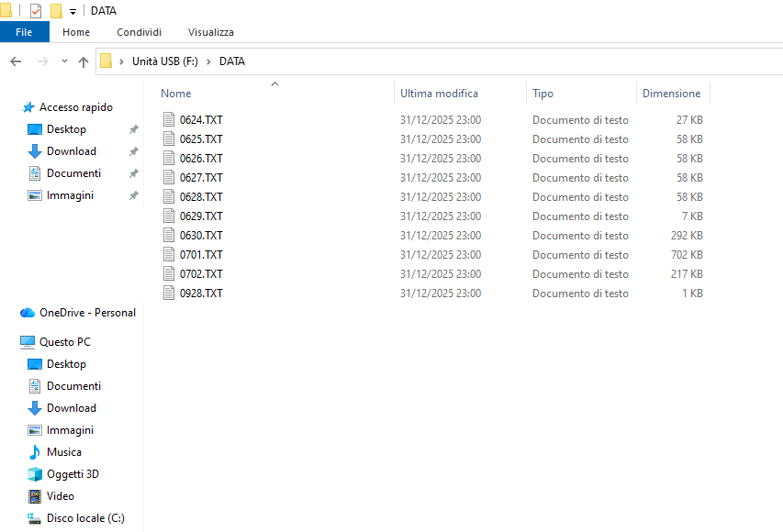Viewport: 783px width, 532px height.
Task: Select the file named 0630.TXT
Action: coord(201,235)
